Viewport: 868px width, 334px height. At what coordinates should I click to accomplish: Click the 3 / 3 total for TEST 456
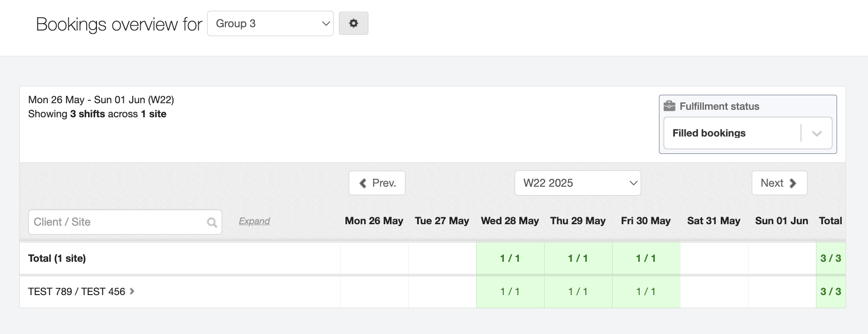coord(831,291)
